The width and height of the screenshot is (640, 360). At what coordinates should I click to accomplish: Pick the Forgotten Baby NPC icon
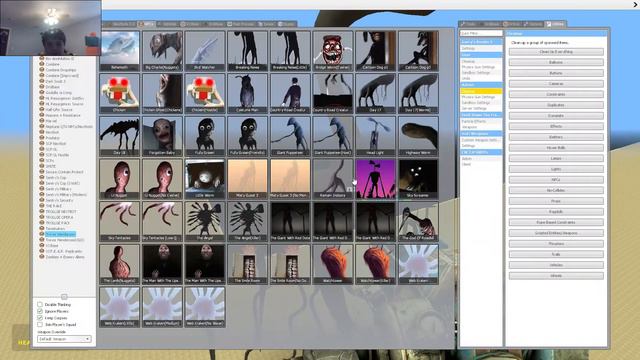(x=162, y=136)
